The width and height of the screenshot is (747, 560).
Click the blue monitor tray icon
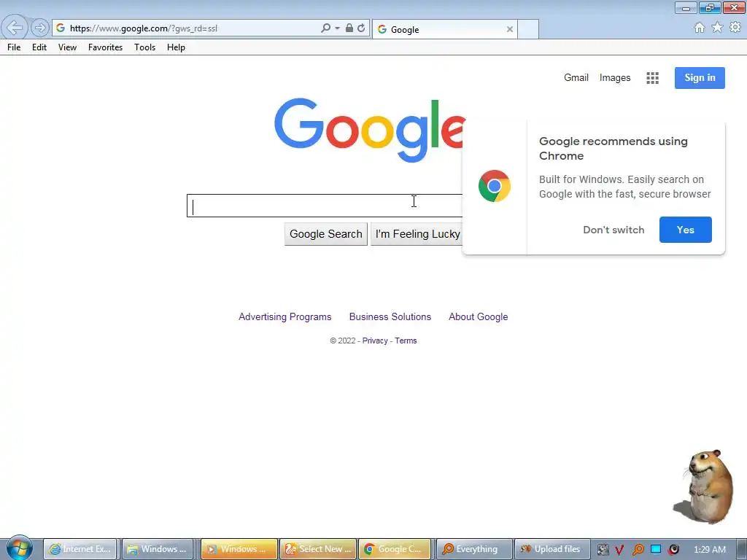[x=656, y=549]
